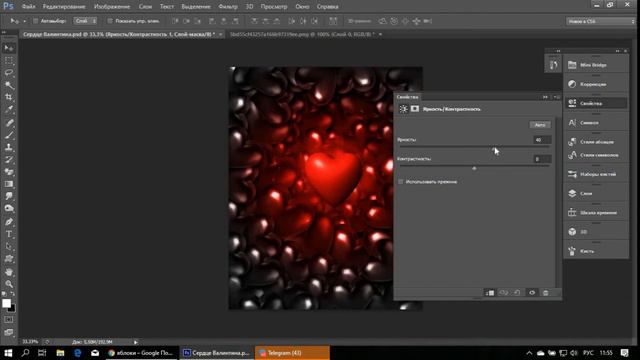The height and width of the screenshot is (360, 640).
Task: Open the History panel icon left of Mini Bridge
Action: [553, 65]
